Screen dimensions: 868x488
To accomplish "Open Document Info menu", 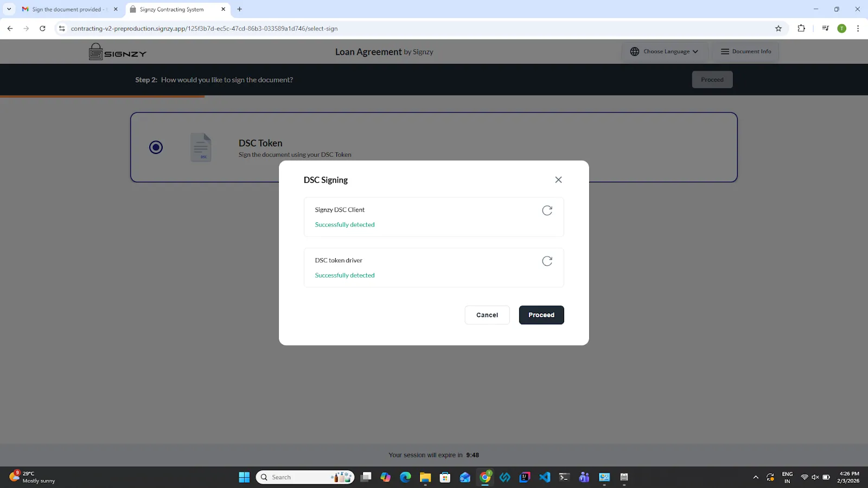I will pyautogui.click(x=746, y=52).
